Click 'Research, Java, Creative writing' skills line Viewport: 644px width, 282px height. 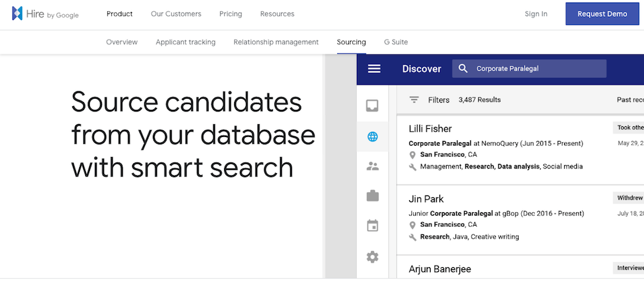470,237
